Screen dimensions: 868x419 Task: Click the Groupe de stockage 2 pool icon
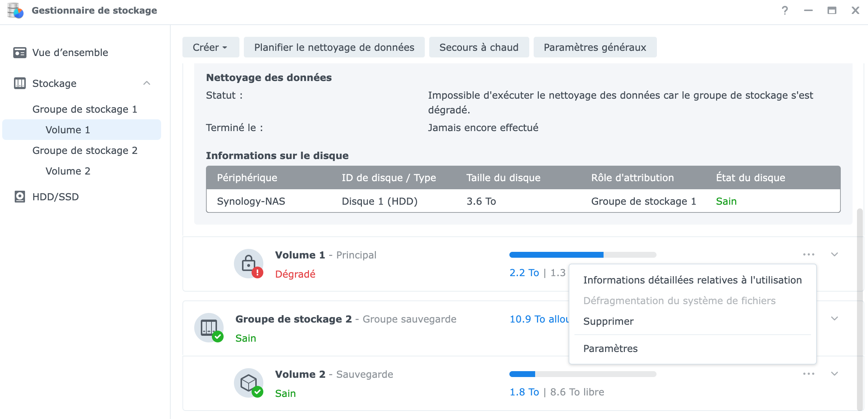coord(209,328)
